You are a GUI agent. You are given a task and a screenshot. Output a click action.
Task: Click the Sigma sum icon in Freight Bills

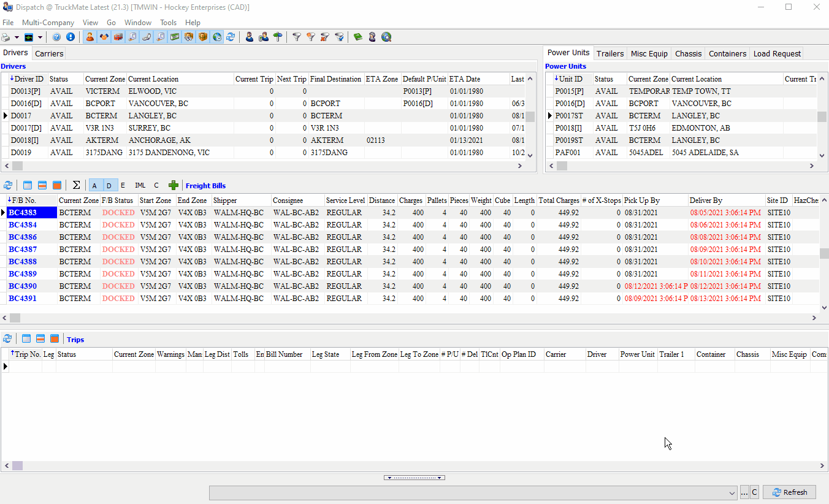point(77,186)
